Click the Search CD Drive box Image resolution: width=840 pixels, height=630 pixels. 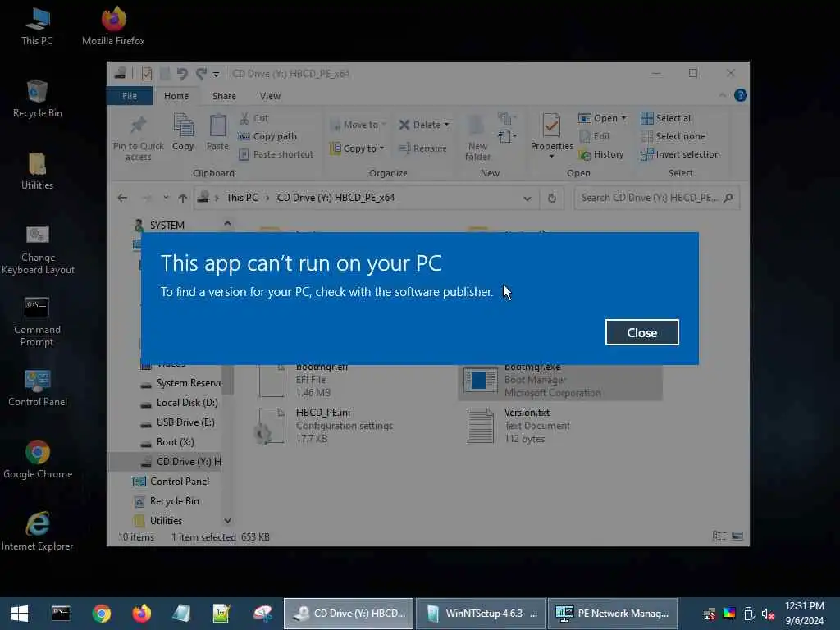[657, 198]
